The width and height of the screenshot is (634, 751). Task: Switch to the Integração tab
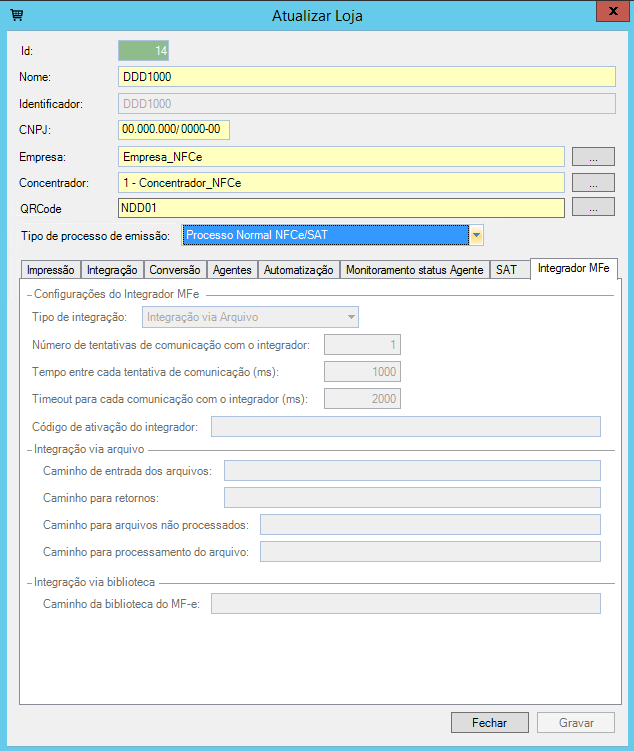(112, 270)
